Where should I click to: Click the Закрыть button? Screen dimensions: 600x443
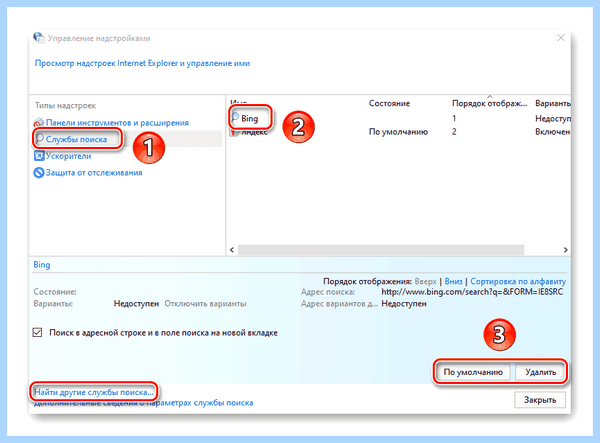(x=540, y=400)
